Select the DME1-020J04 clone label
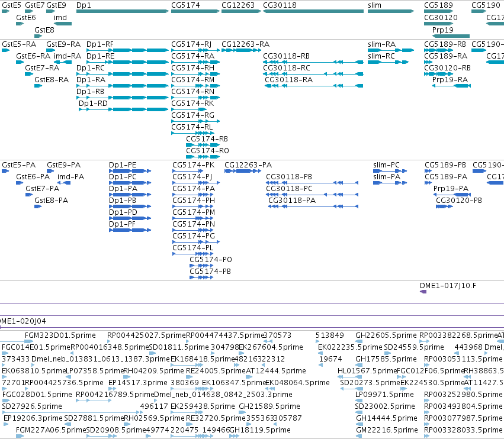This screenshot has width=504, height=439. pos(23,321)
